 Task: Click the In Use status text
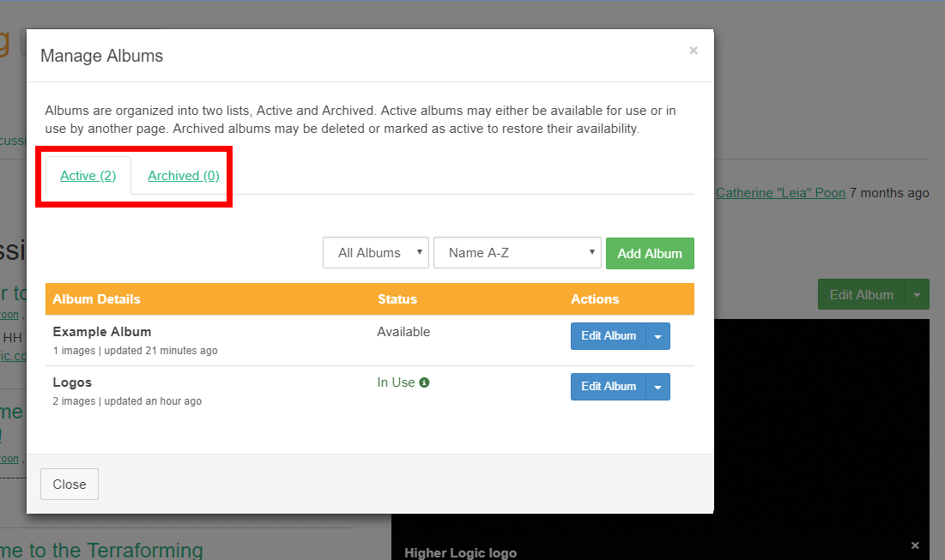tap(396, 382)
